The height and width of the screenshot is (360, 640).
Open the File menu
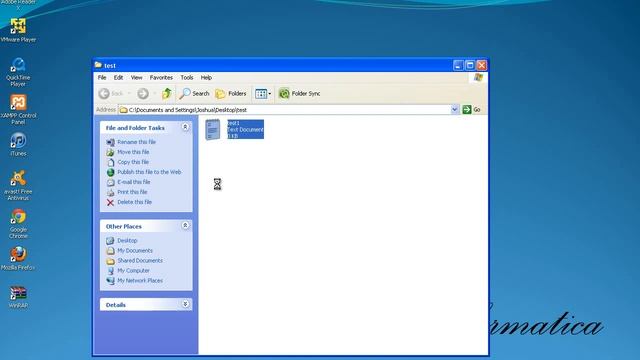click(102, 78)
